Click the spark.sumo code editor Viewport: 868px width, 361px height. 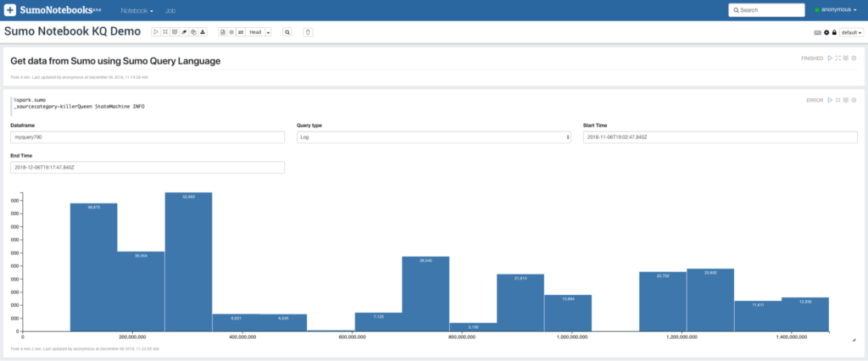(79, 103)
